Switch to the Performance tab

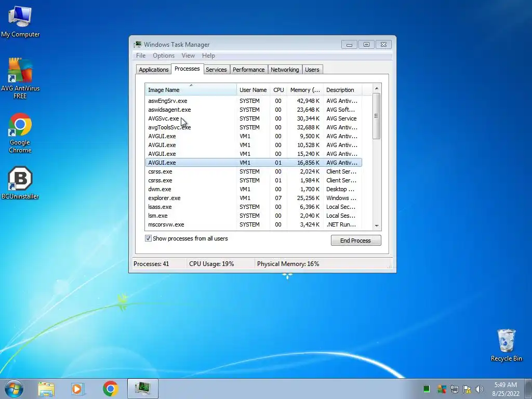248,70
